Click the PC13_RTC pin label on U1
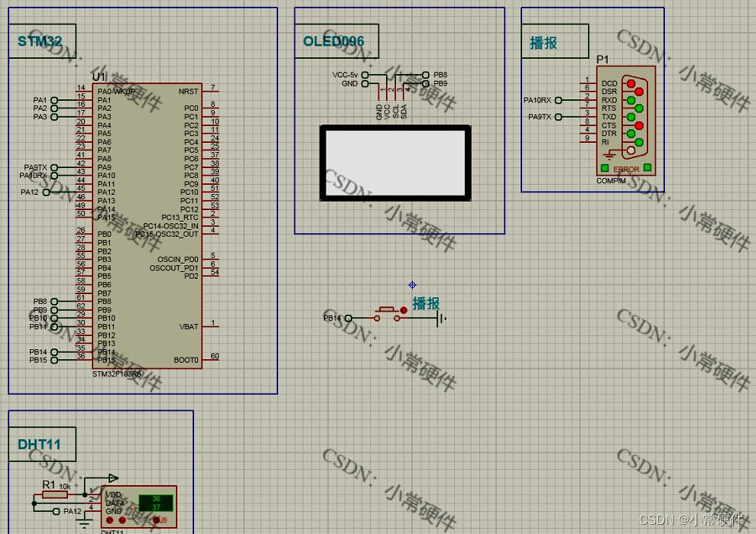The height and width of the screenshot is (534, 756). pos(180,218)
